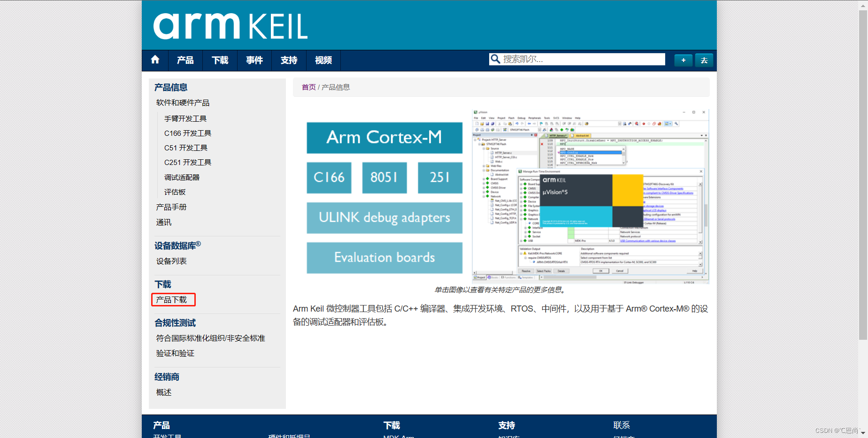Image resolution: width=868 pixels, height=438 pixels.
Task: Click the 去 (Go) search button
Action: 704,60
